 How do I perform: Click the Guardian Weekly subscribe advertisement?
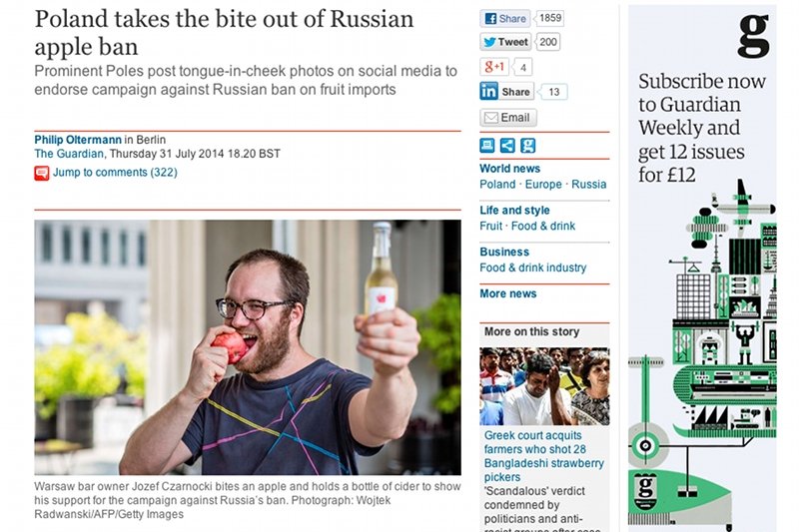702,268
